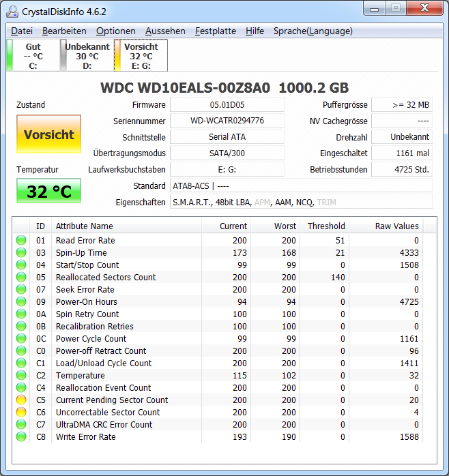Click the Worst column header
The width and height of the screenshot is (449, 476).
[x=275, y=226]
